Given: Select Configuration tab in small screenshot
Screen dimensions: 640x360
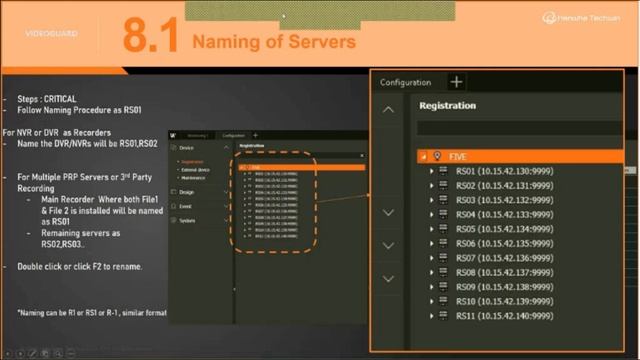Looking at the screenshot, I should [x=233, y=136].
